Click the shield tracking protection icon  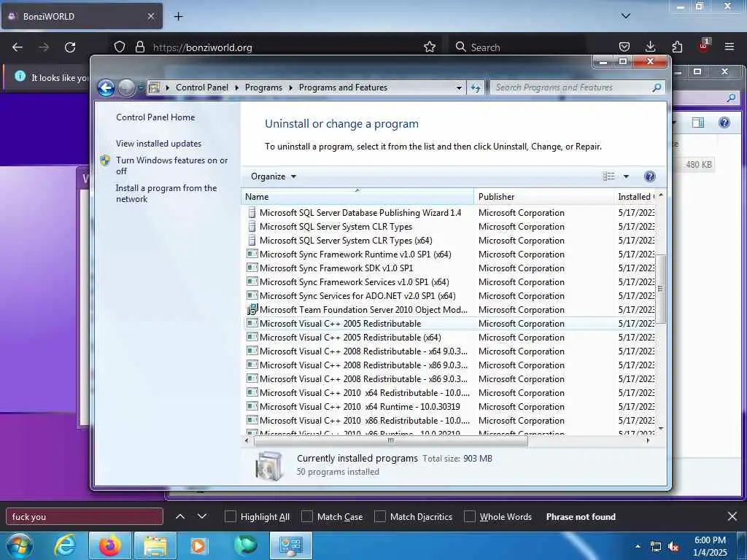(x=120, y=47)
